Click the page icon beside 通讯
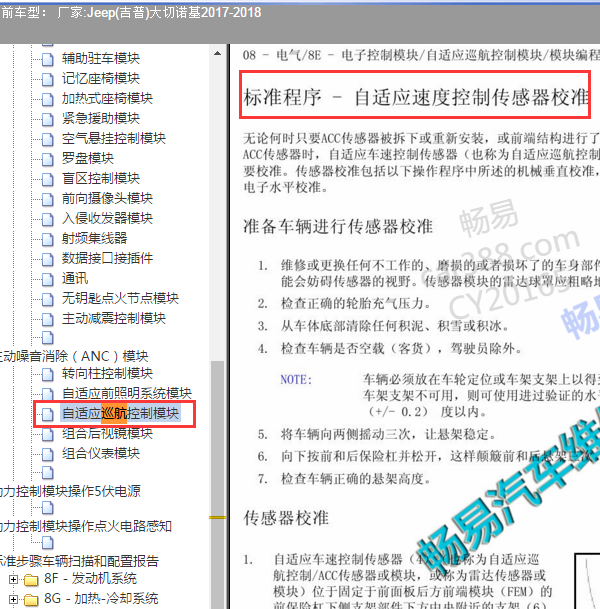The image size is (600, 609). click(x=48, y=279)
